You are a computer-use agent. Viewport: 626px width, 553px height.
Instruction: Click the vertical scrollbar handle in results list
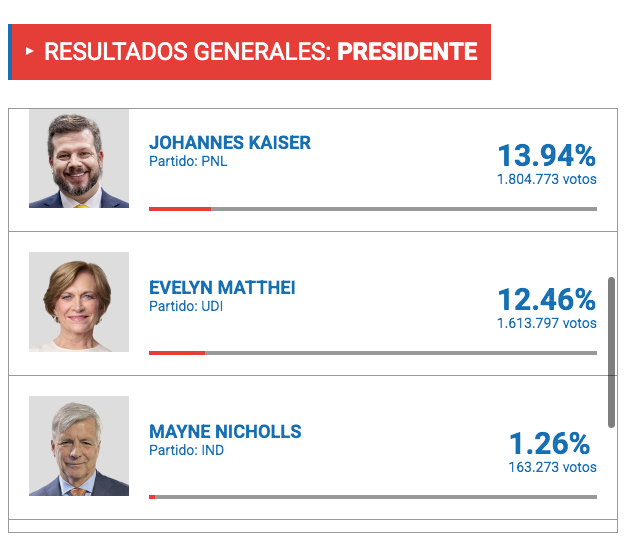coord(611,353)
